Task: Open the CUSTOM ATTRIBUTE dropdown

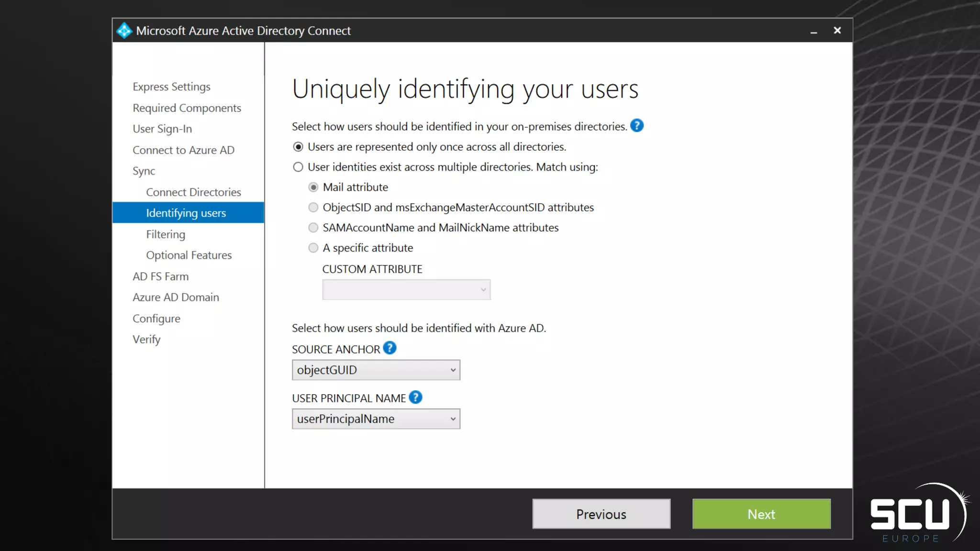Action: coord(406,290)
